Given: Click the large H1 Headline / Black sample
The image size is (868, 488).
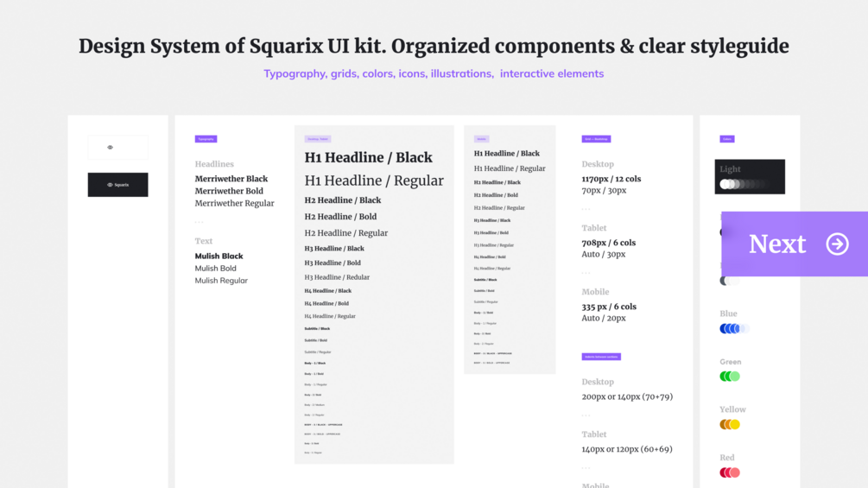Looking at the screenshot, I should click(368, 157).
